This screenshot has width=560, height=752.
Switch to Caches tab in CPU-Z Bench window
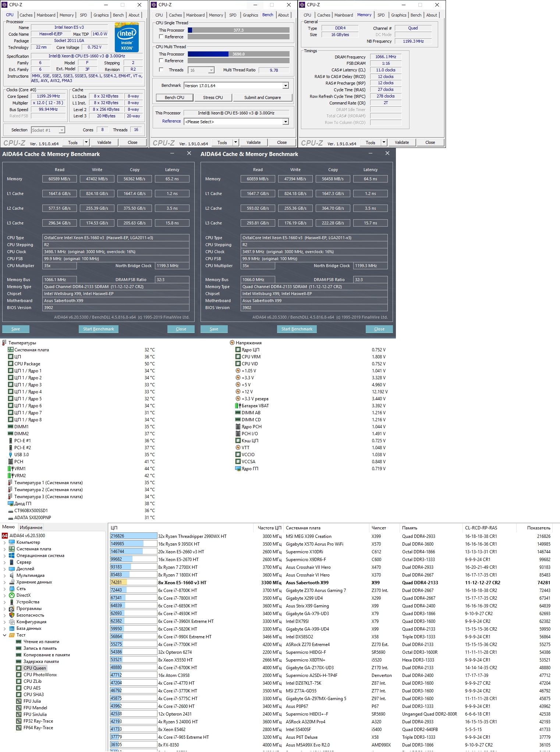tap(176, 15)
